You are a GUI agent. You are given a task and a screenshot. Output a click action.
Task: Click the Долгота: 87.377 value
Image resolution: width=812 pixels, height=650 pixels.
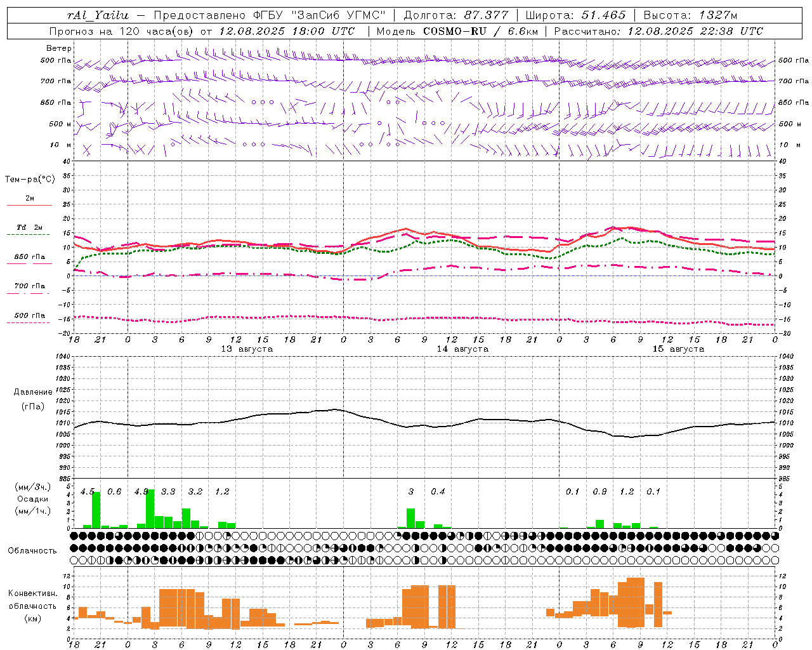[456, 15]
